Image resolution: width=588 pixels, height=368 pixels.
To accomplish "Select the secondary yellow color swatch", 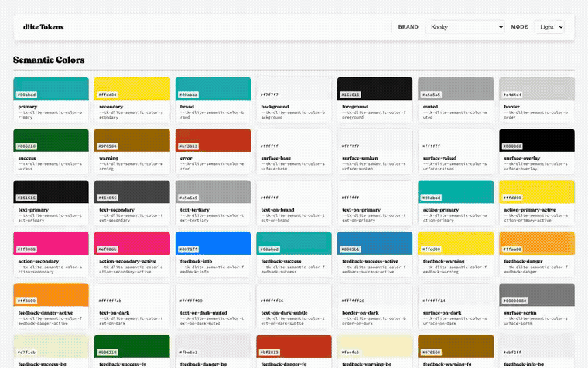I will [x=132, y=88].
